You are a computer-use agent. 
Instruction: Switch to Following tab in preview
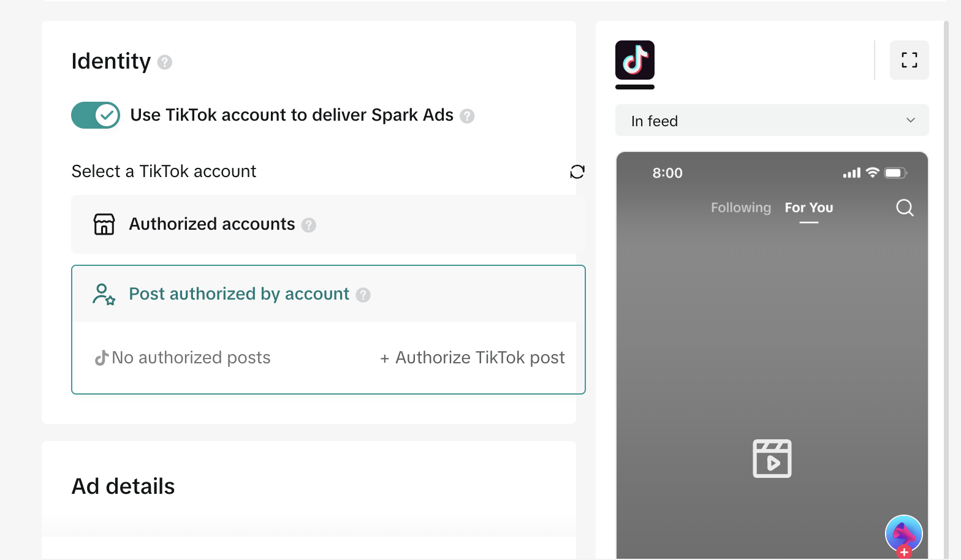pos(740,208)
